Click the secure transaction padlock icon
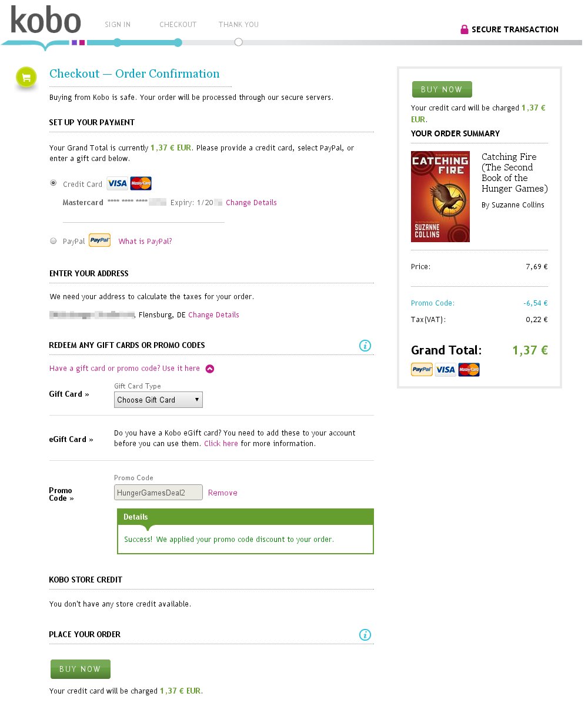This screenshot has width=588, height=703. (x=464, y=29)
